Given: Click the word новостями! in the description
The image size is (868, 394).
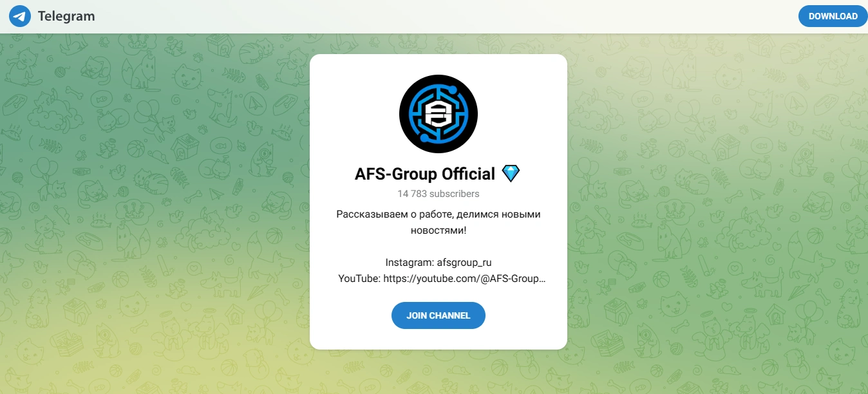Looking at the screenshot, I should coord(439,230).
